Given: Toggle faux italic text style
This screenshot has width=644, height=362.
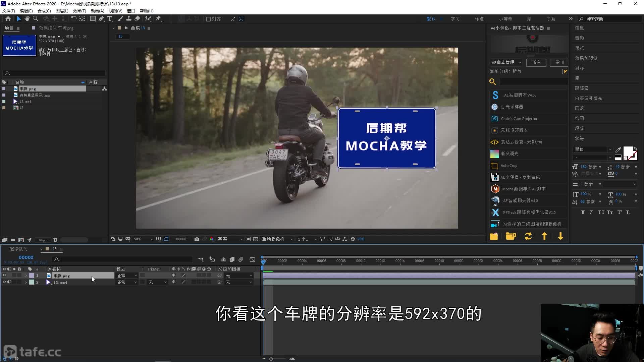Looking at the screenshot, I should (591, 212).
